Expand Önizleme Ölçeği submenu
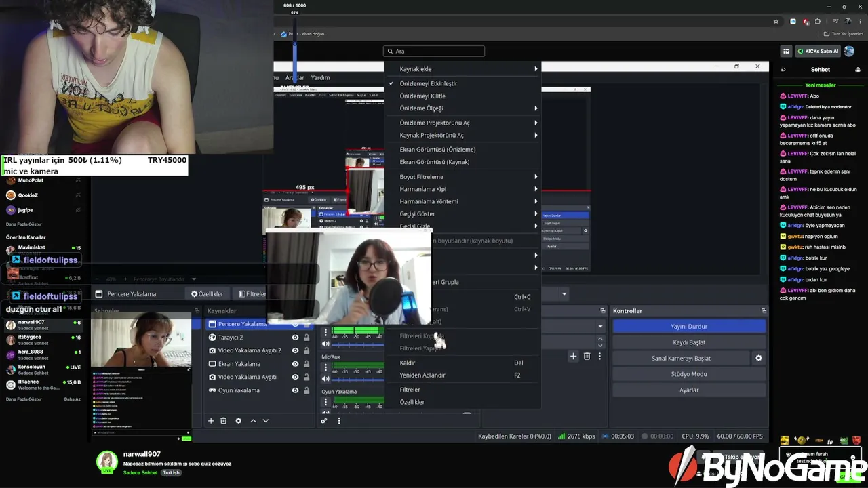868x488 pixels. 462,108
